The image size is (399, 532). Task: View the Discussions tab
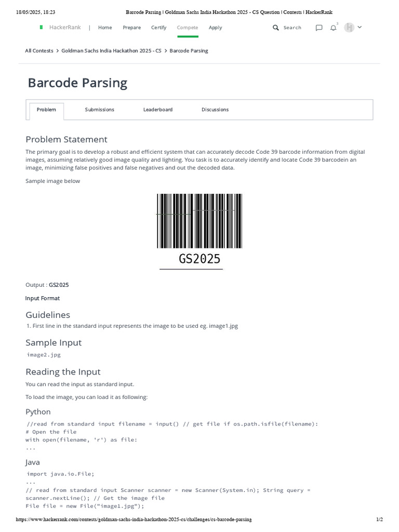click(x=215, y=110)
